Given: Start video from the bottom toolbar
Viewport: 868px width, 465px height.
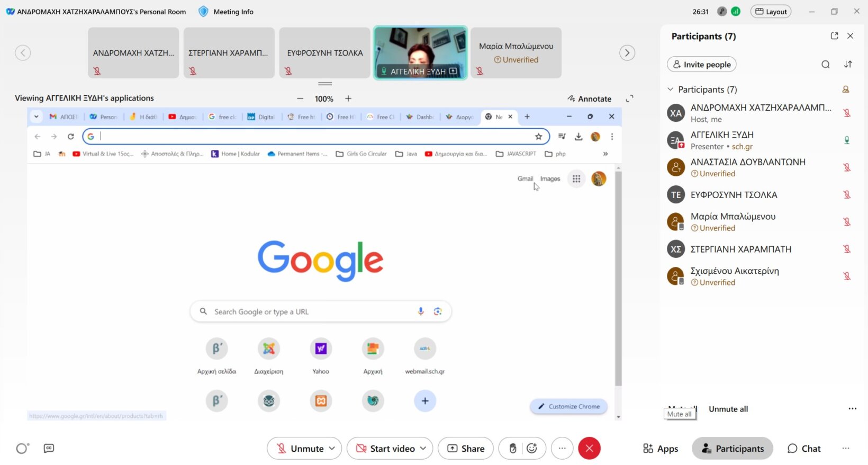Looking at the screenshot, I should pos(385,449).
